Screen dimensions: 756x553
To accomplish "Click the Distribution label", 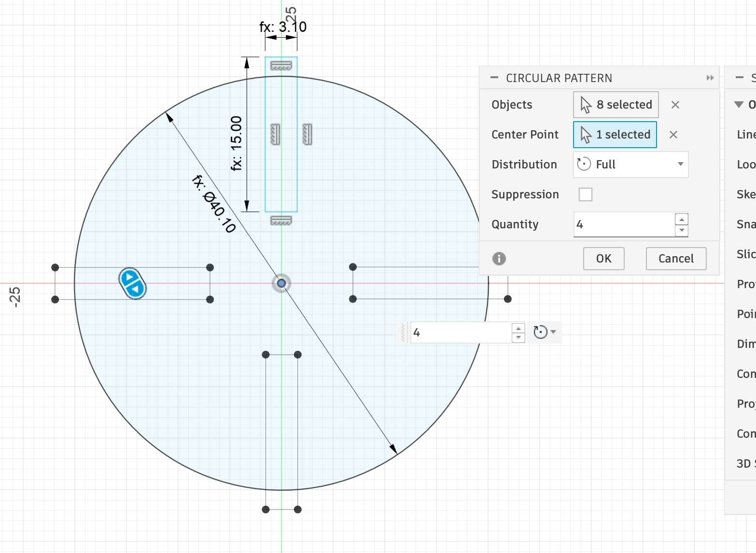I will tap(524, 165).
